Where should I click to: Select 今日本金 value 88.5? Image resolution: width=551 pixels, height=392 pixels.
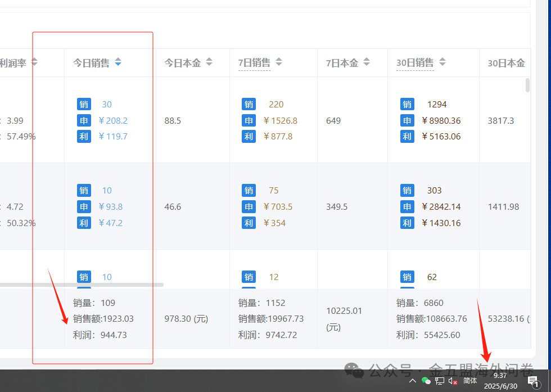(173, 120)
